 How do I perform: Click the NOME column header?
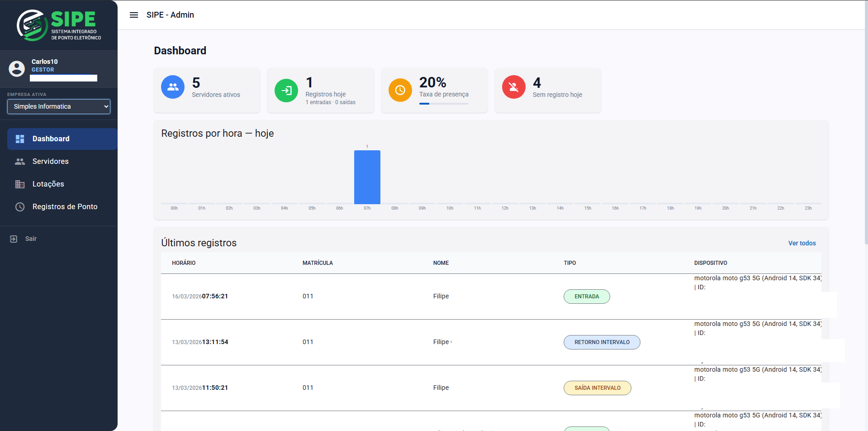441,263
